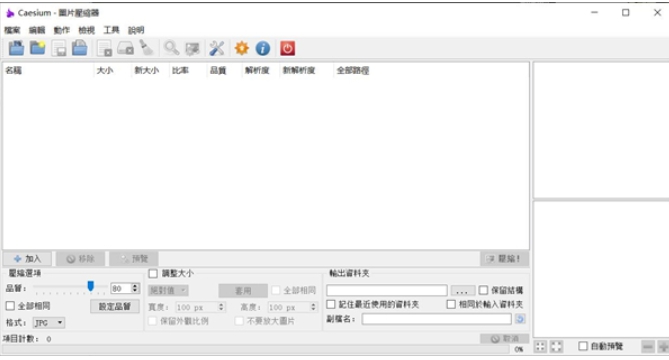Sort list by 品質 column header
Viewport: 669px width, 360px height.
(x=224, y=70)
